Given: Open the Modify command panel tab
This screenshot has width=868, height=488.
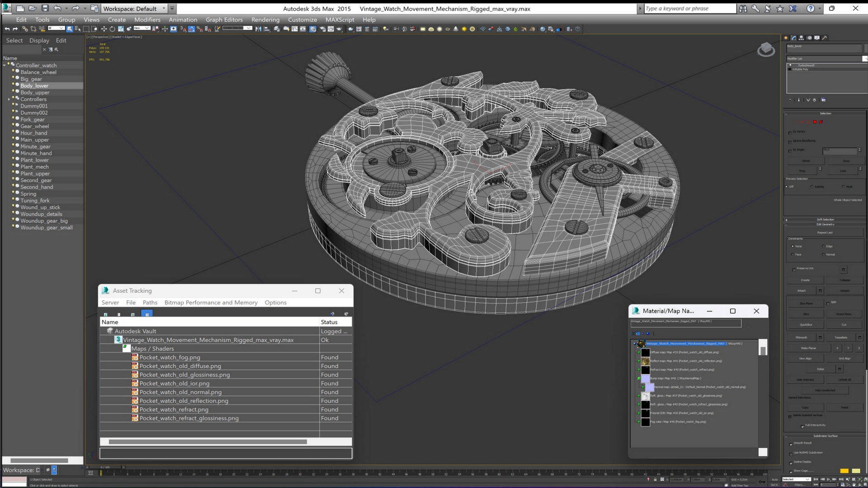Looking at the screenshot, I should point(794,38).
